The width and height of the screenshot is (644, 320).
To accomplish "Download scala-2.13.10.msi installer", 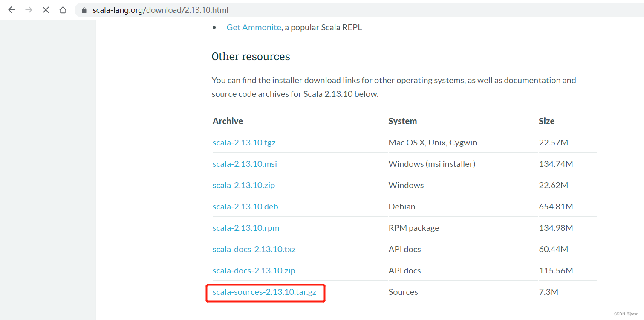I will (245, 164).
